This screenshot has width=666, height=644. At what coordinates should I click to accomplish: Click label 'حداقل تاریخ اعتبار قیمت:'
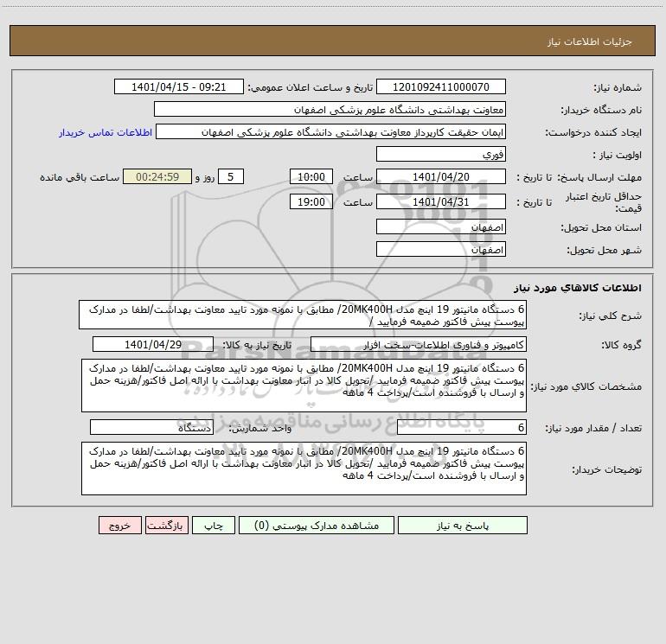point(604,202)
